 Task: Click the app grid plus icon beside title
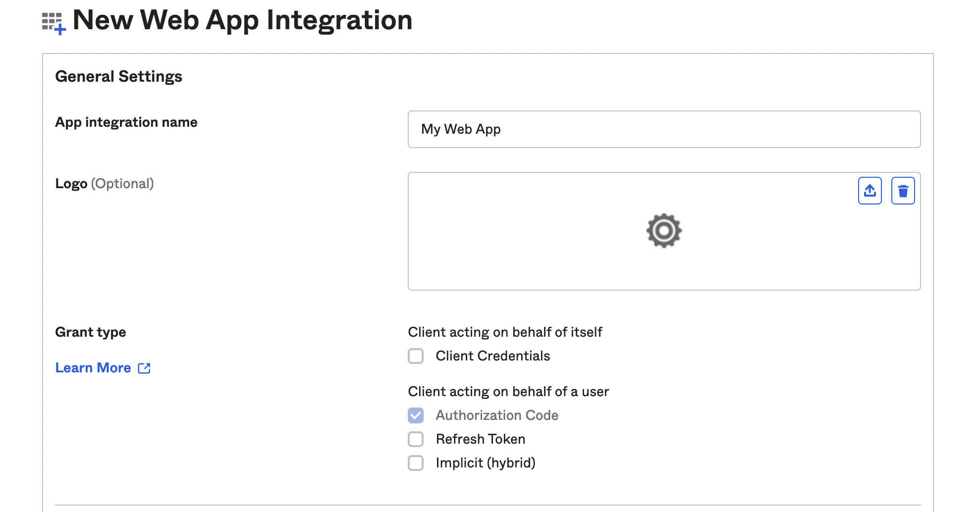(x=54, y=23)
